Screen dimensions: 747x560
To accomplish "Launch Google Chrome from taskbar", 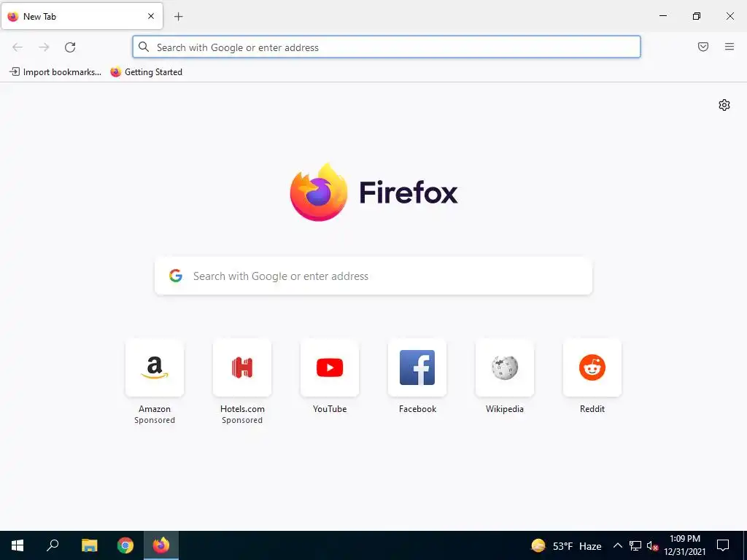I will click(125, 545).
